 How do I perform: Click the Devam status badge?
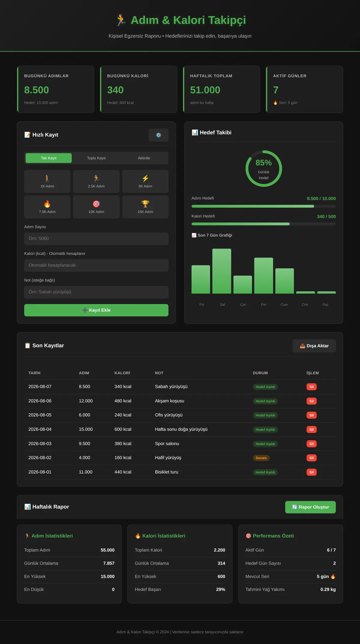[261, 458]
